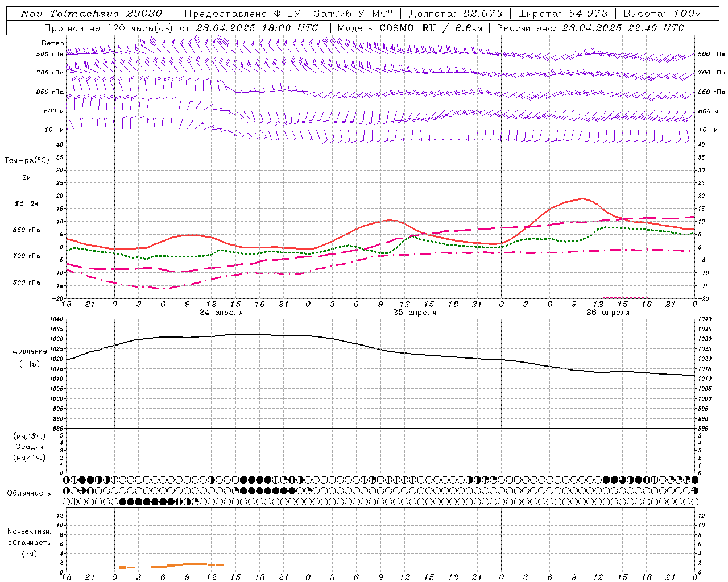This screenshot has width=728, height=582.
Task: Click the Высота: 100м value
Action: pyautogui.click(x=662, y=14)
